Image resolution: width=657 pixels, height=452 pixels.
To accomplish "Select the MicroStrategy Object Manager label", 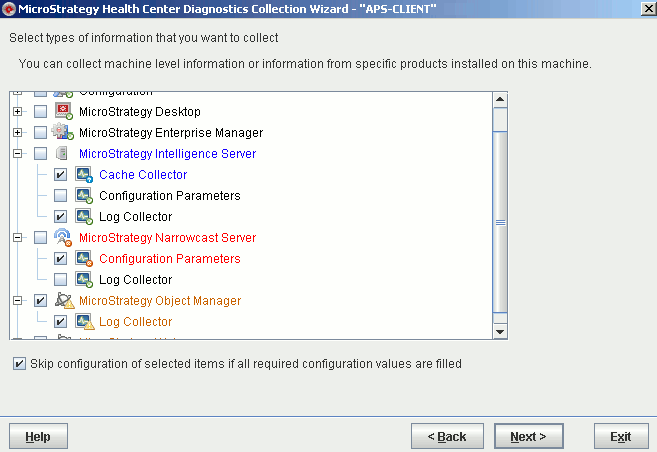I will [159, 301].
